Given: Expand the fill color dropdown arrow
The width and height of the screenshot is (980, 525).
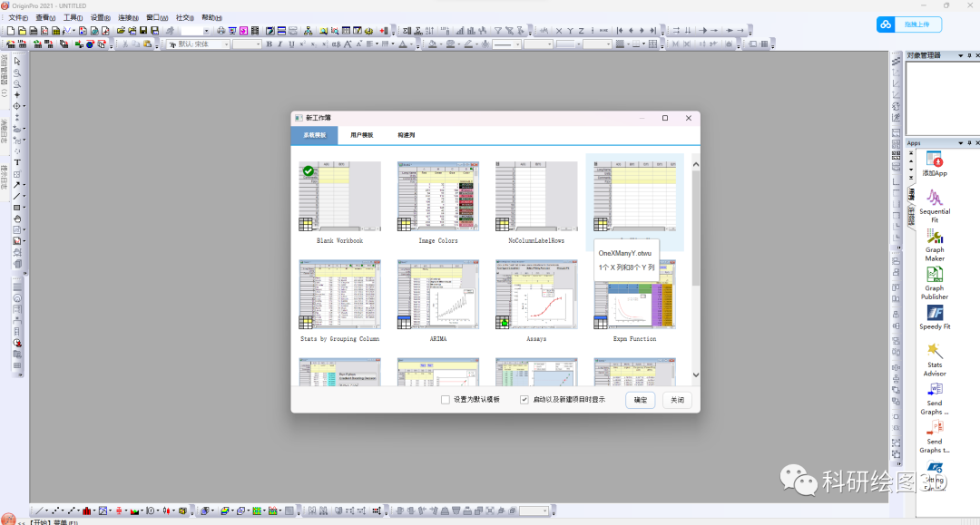Looking at the screenshot, I should coord(441,44).
